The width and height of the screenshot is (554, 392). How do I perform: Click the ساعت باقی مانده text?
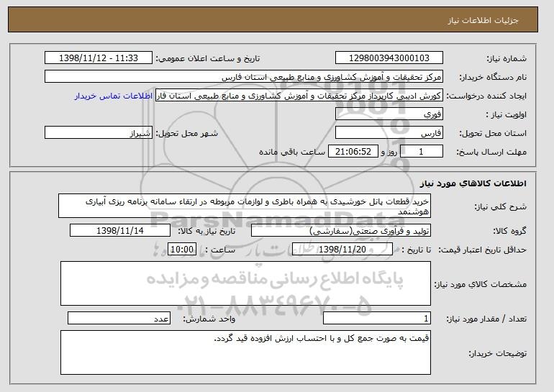click(x=292, y=152)
